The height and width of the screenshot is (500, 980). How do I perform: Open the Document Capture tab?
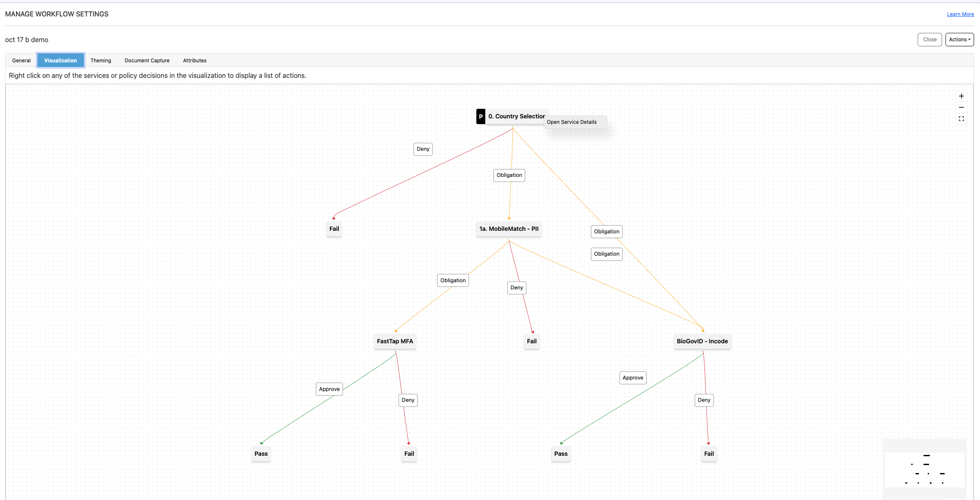[x=147, y=61]
